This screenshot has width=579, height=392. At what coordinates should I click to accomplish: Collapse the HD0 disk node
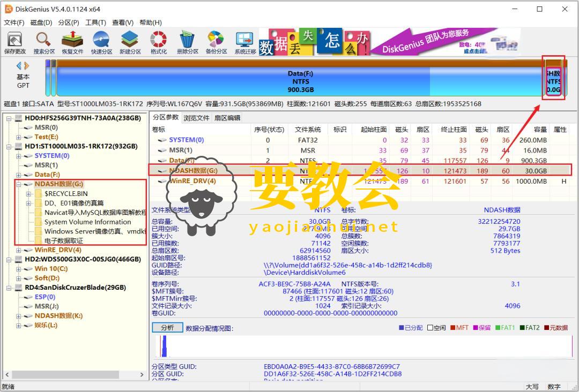pyautogui.click(x=9, y=118)
